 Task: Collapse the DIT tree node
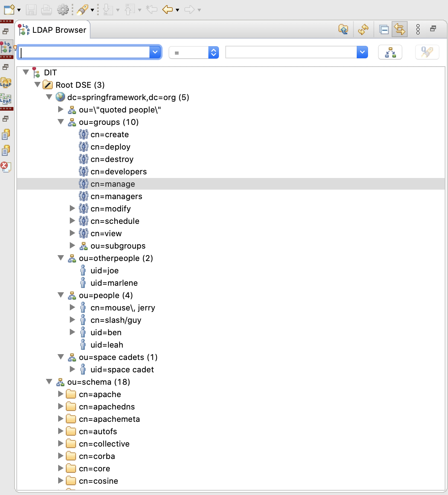point(26,72)
